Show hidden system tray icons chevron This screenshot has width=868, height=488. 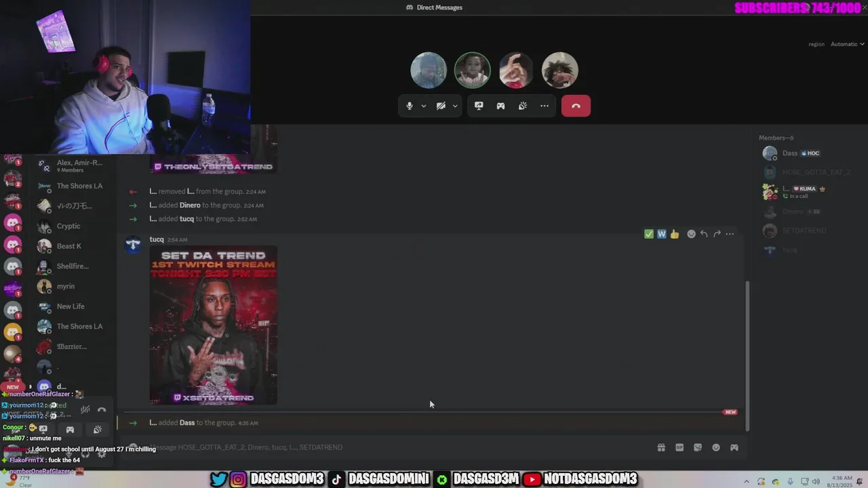[x=746, y=482]
